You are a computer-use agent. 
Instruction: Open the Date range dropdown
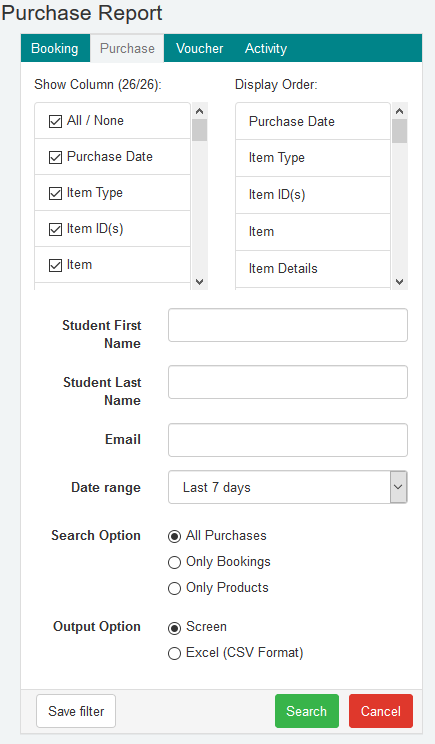pos(288,487)
